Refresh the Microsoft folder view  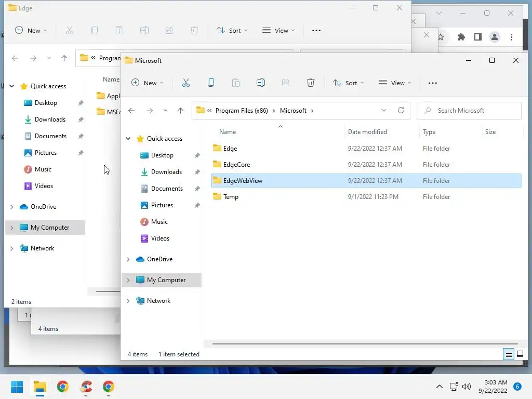click(x=401, y=110)
